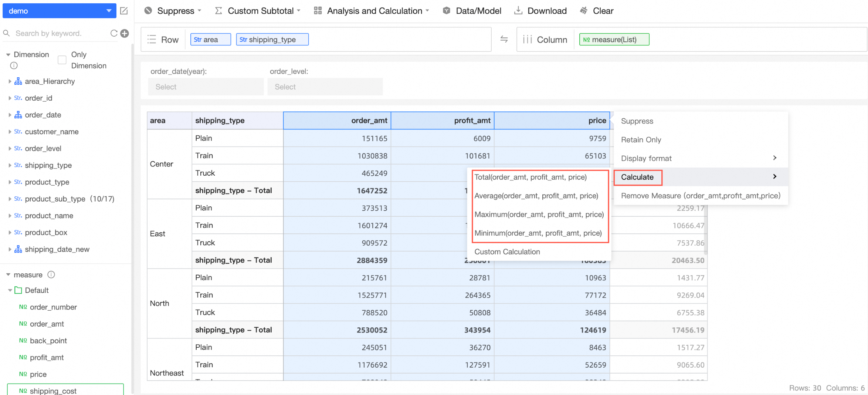Click the swap row and column icon
868x395 pixels.
504,39
